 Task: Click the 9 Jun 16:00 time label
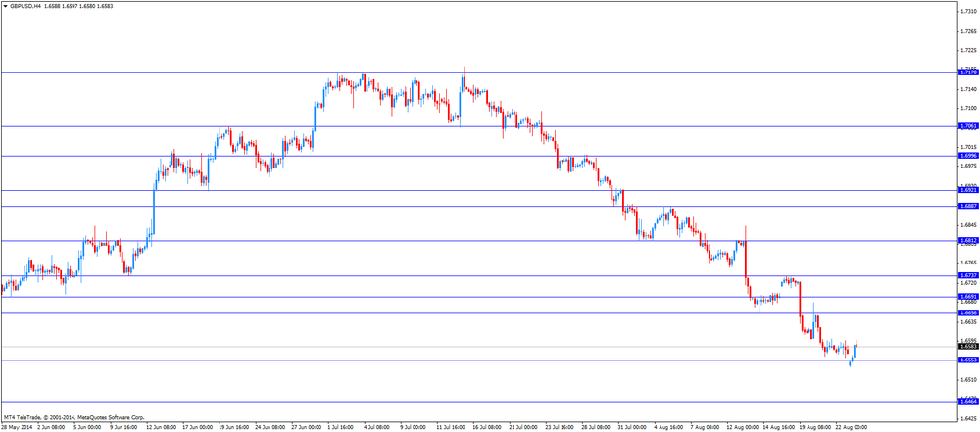click(122, 427)
